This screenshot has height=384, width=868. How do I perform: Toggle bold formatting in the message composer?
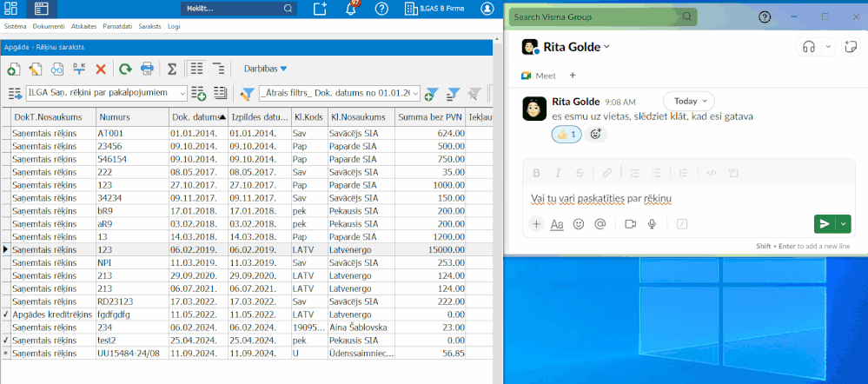tap(536, 173)
